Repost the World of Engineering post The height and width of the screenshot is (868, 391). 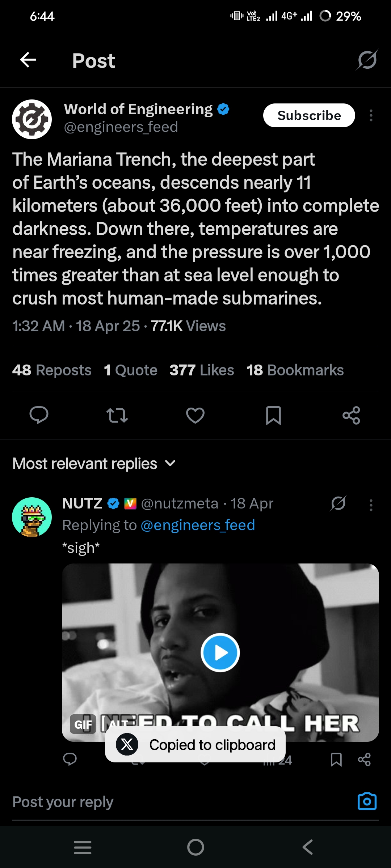tap(117, 415)
